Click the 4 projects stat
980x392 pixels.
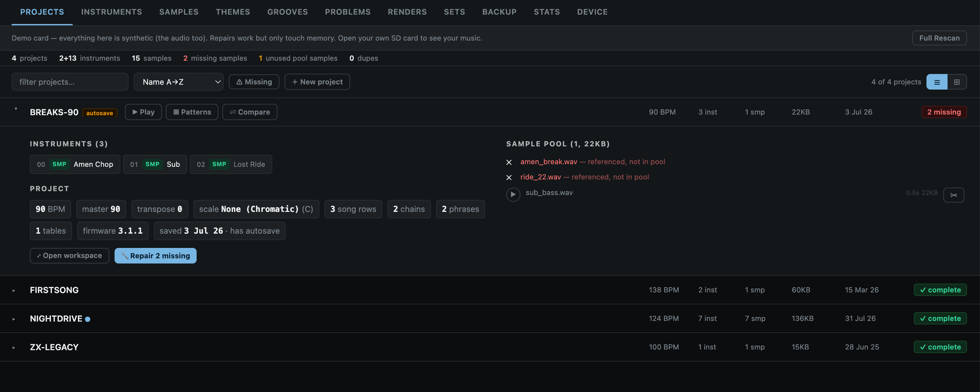29,58
